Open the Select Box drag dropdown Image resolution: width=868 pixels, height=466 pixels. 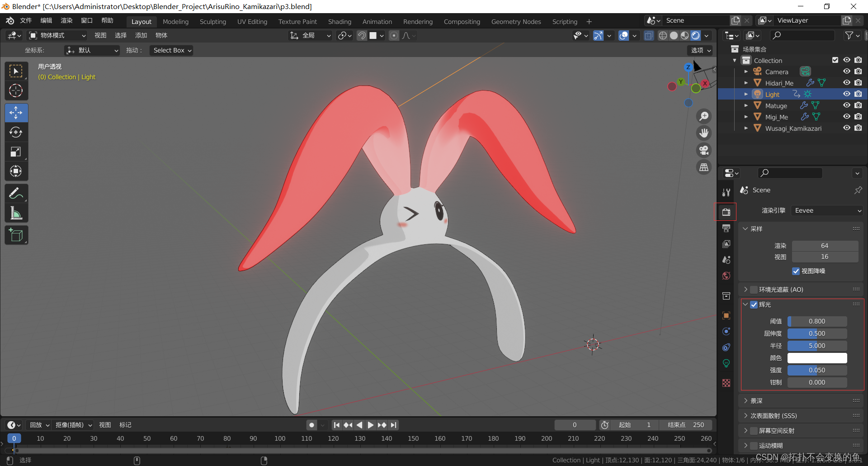tap(172, 50)
